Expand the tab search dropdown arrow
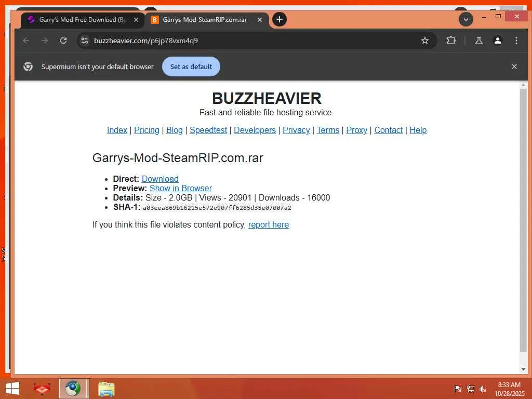 (x=466, y=19)
